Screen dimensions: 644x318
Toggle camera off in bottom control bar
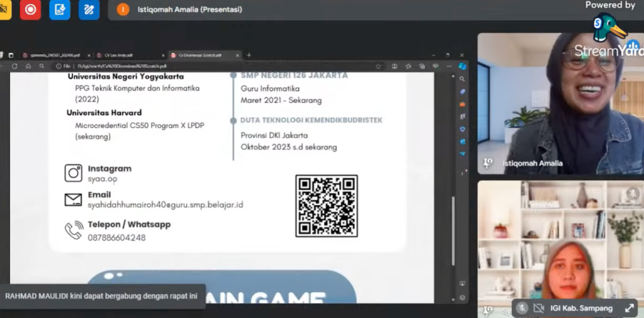click(538, 308)
